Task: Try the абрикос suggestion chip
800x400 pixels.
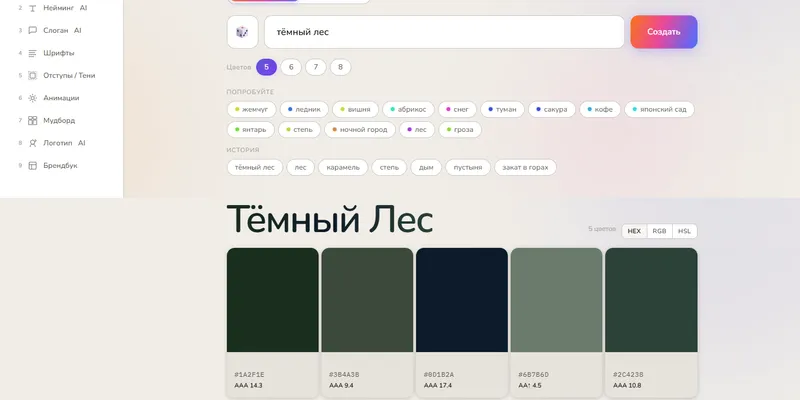Action: (x=408, y=109)
